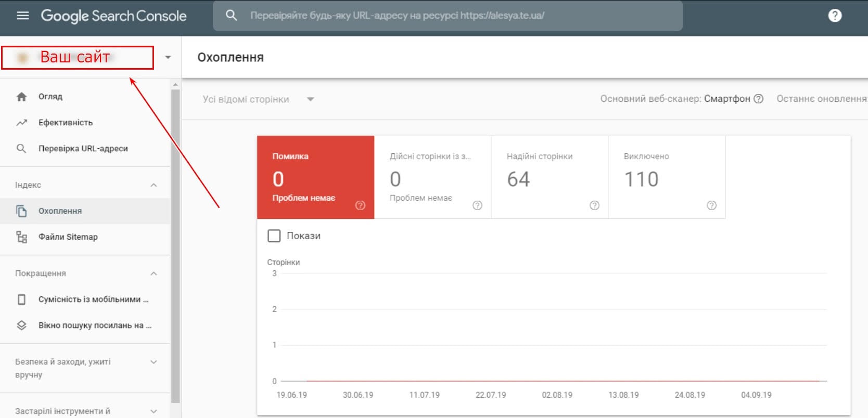Open the hamburger navigation menu

[x=23, y=16]
